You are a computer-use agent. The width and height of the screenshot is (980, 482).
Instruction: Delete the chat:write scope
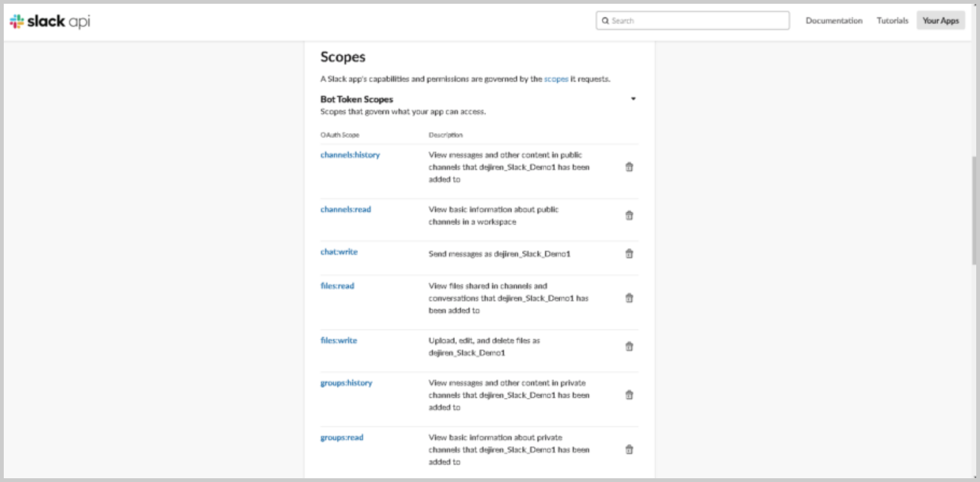click(x=629, y=254)
